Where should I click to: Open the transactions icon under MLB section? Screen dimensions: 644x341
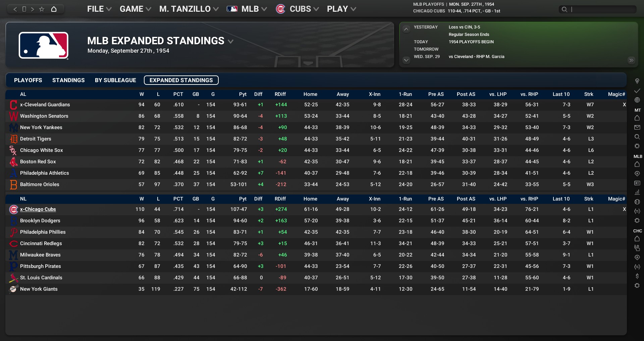pos(637,211)
